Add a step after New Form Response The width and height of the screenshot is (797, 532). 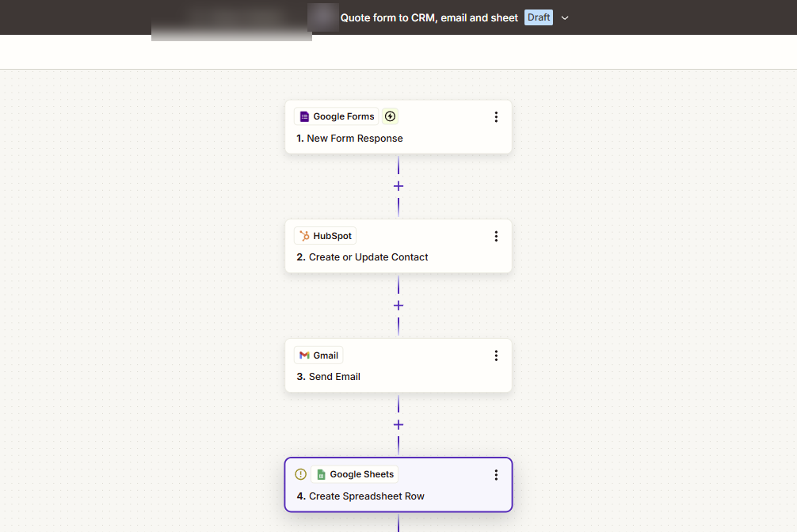pyautogui.click(x=398, y=186)
